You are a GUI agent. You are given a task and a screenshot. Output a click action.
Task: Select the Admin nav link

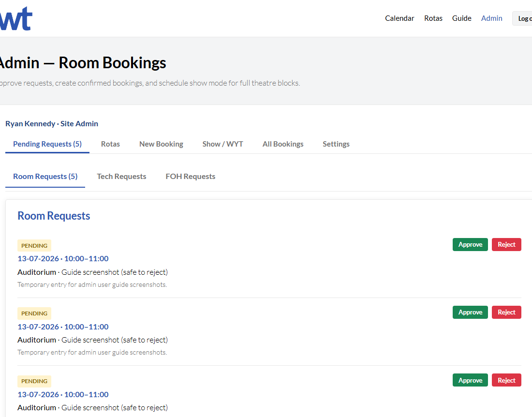tap(491, 18)
